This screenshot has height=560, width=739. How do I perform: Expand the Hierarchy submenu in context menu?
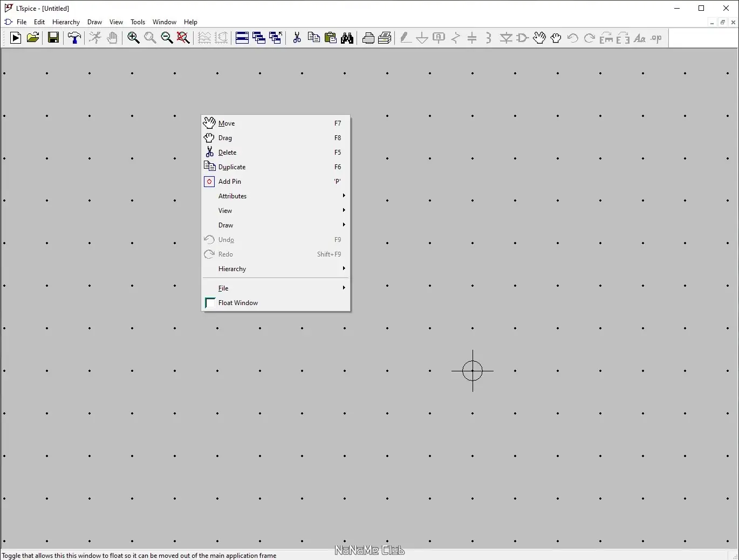click(276, 269)
